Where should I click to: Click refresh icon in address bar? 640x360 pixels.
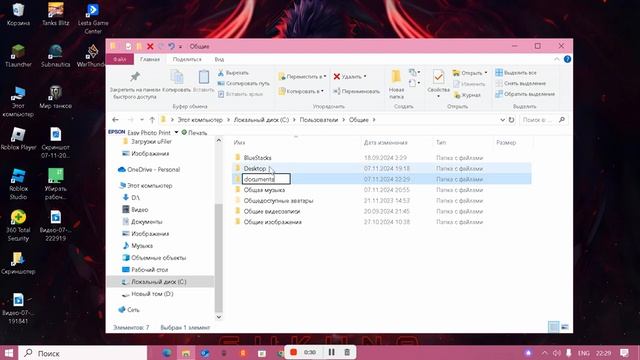click(511, 120)
